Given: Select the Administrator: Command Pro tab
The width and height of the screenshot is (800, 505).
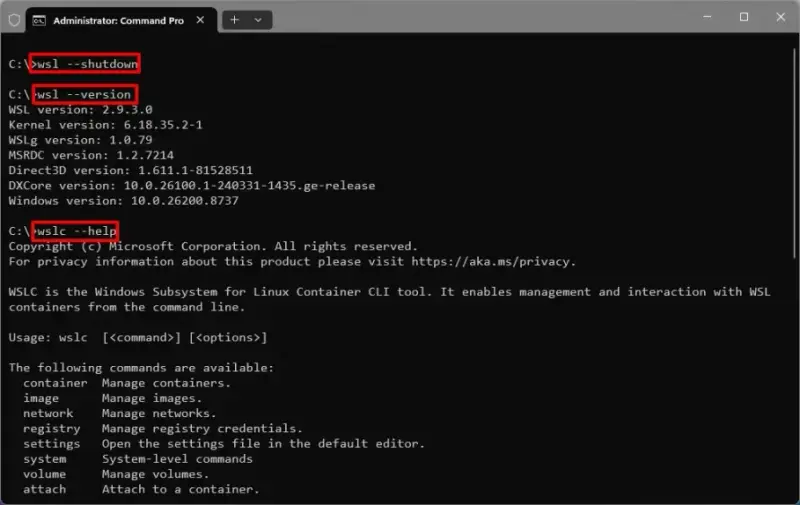Looking at the screenshot, I should tap(121, 20).
